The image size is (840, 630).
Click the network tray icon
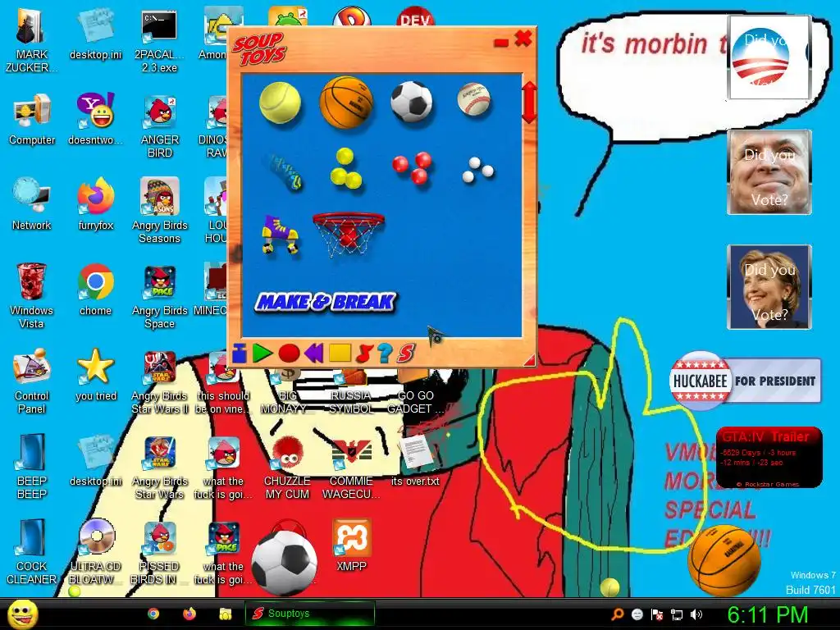(677, 614)
